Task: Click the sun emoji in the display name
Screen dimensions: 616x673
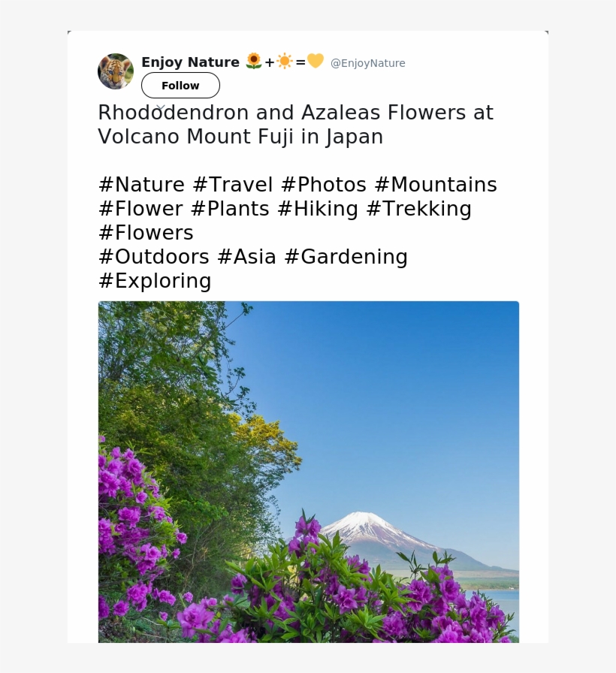Action: tap(284, 62)
